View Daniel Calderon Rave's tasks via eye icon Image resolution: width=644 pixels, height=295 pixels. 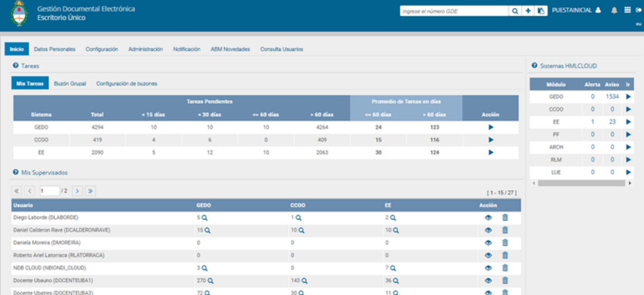point(488,230)
